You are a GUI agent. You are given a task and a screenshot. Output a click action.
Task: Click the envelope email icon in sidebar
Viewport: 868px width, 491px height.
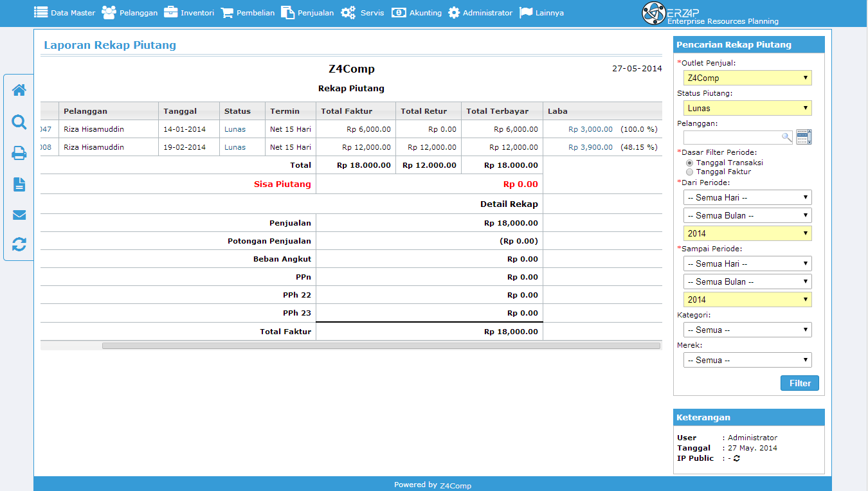click(x=19, y=215)
